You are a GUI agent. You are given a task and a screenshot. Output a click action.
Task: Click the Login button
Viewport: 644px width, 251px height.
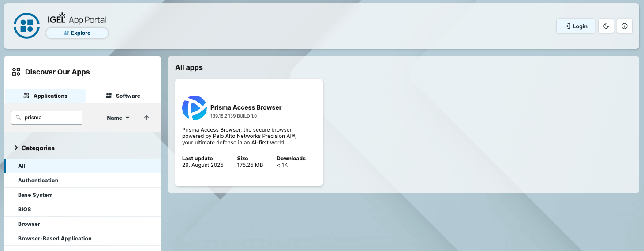click(x=576, y=26)
